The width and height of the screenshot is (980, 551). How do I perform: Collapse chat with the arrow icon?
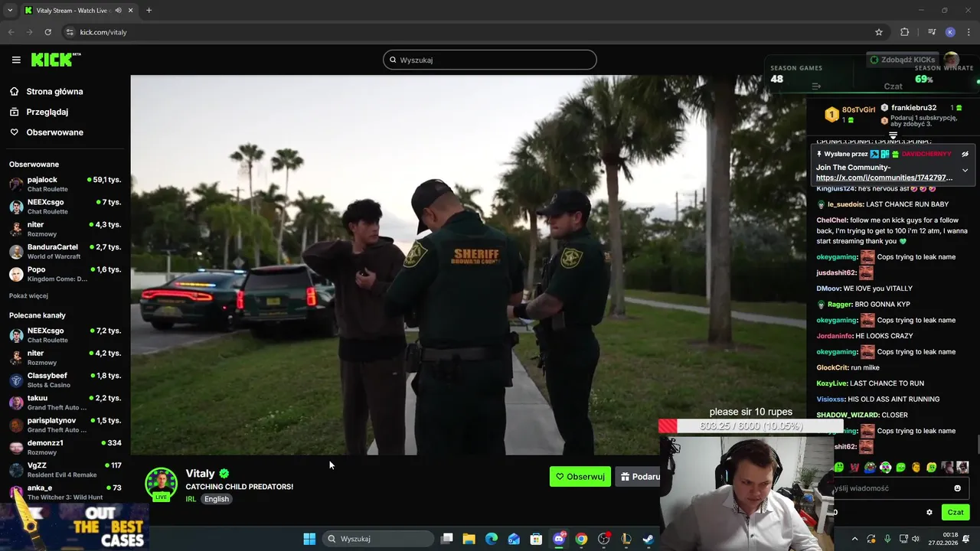(816, 86)
